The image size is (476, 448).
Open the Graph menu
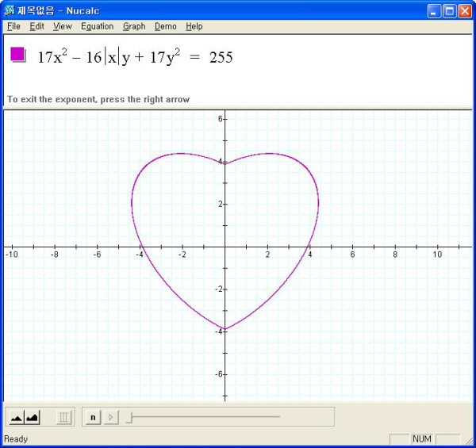[134, 26]
